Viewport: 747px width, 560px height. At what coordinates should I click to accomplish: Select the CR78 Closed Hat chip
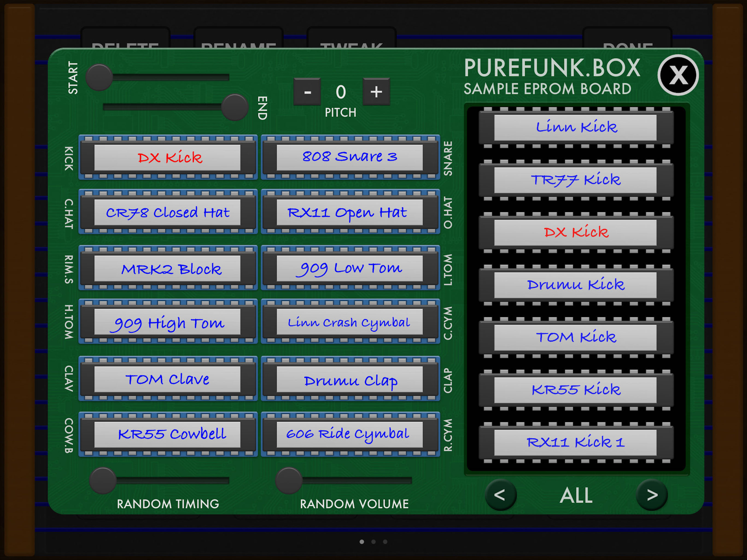tap(168, 212)
